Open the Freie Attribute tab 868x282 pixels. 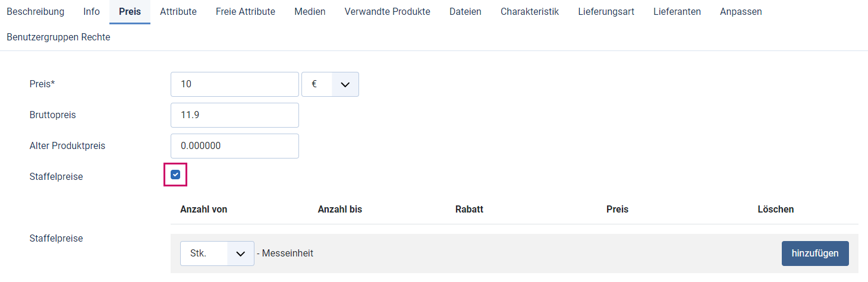click(x=246, y=12)
